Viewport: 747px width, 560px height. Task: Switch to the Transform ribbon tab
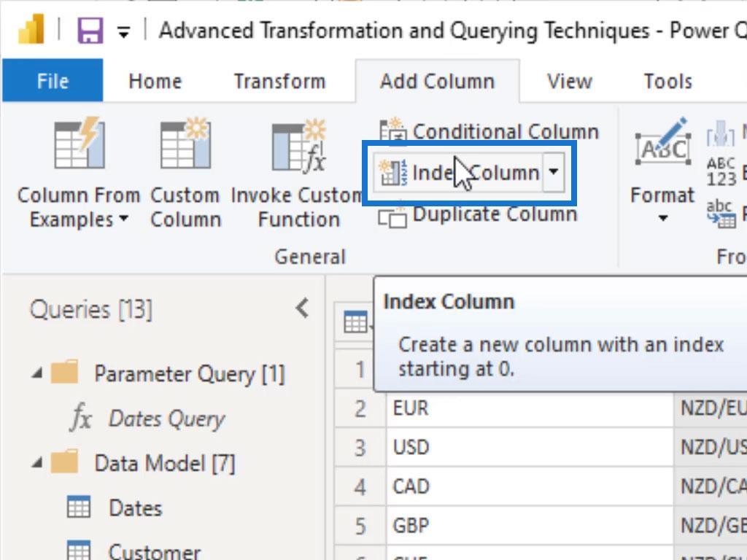[279, 81]
